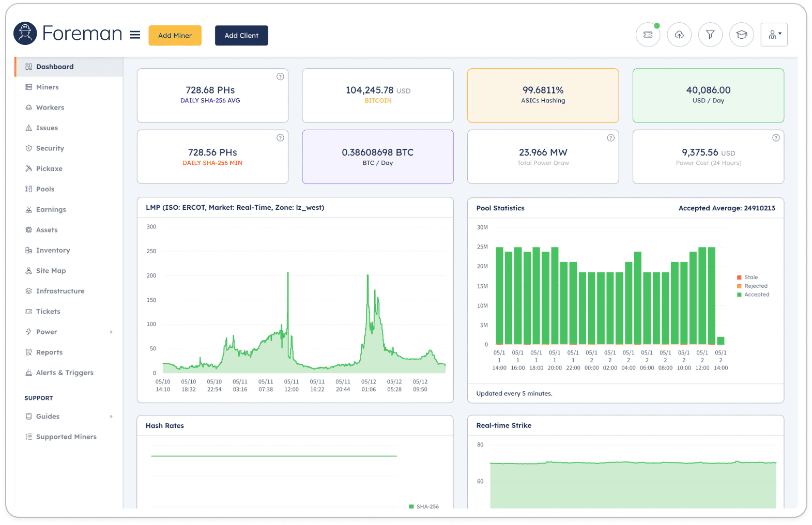Click the Foreman logo icon
This screenshot has width=812, height=525.
tap(25, 34)
